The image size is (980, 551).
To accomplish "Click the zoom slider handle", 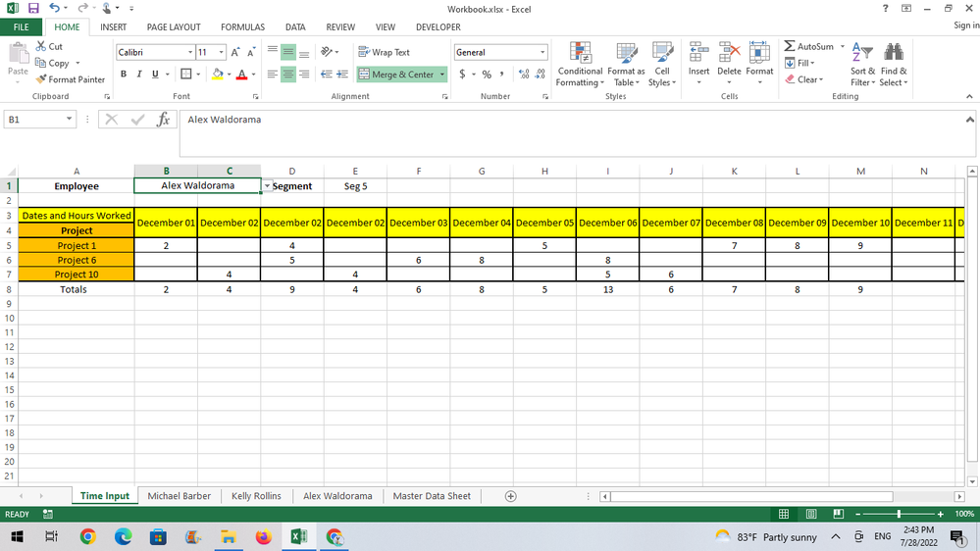I will click(x=899, y=514).
